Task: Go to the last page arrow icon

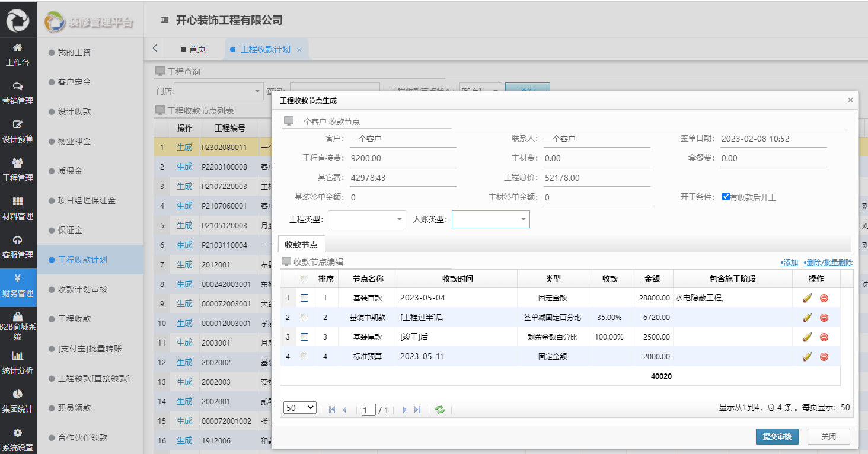Action: tap(417, 410)
